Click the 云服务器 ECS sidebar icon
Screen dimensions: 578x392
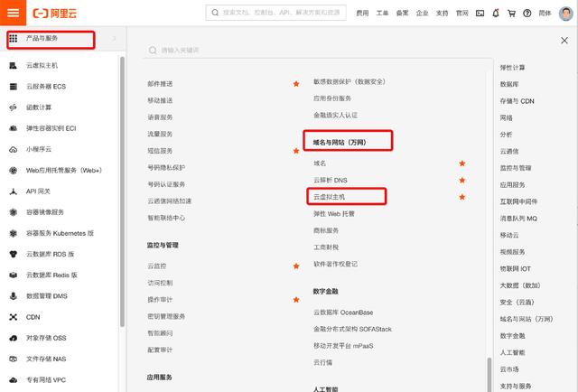point(14,87)
